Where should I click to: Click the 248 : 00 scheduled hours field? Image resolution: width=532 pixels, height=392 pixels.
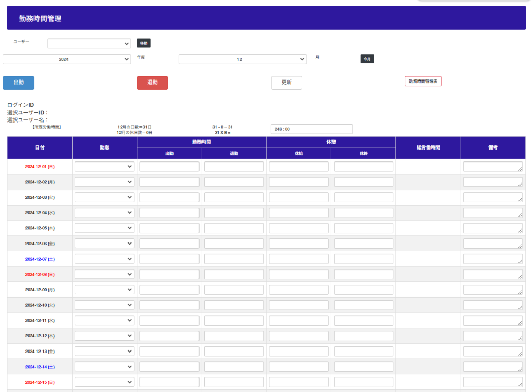tap(311, 129)
